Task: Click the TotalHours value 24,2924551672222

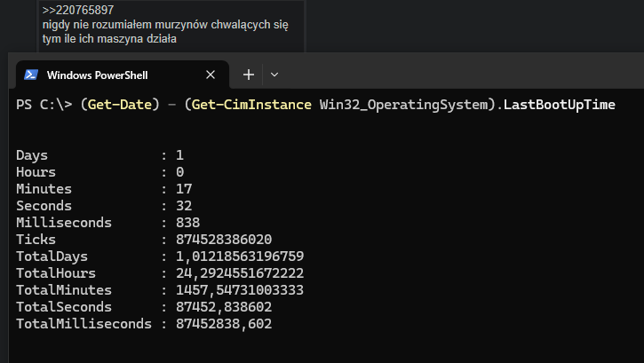Action: pos(240,273)
